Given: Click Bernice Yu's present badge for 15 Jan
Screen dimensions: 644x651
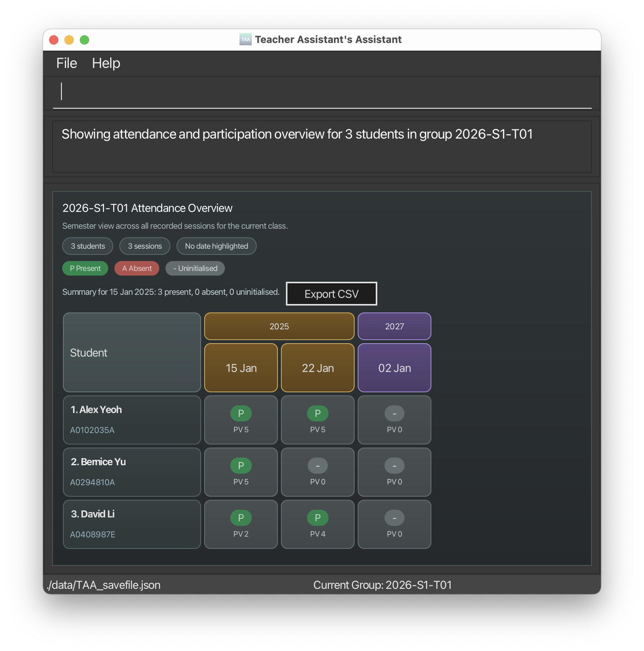Looking at the screenshot, I should [x=241, y=466].
